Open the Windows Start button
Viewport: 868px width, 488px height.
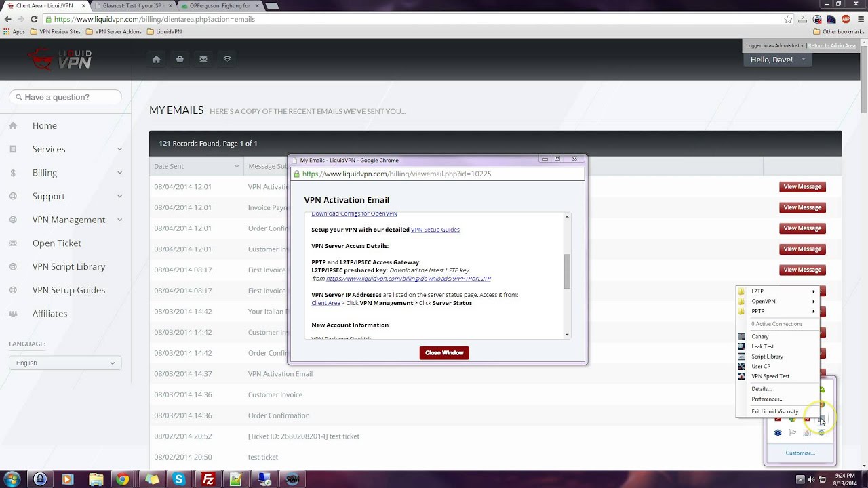point(12,479)
